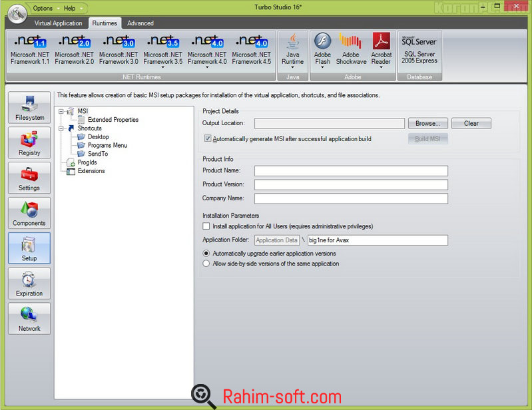Image resolution: width=532 pixels, height=410 pixels.
Task: Open the Filesystem panel
Action: [x=29, y=107]
